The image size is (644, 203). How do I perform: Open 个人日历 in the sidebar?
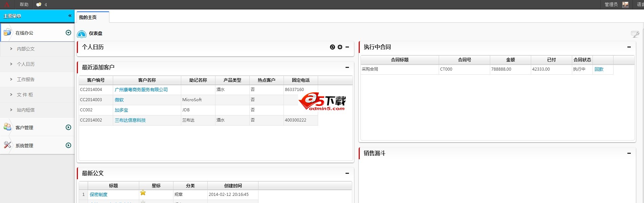(x=26, y=64)
